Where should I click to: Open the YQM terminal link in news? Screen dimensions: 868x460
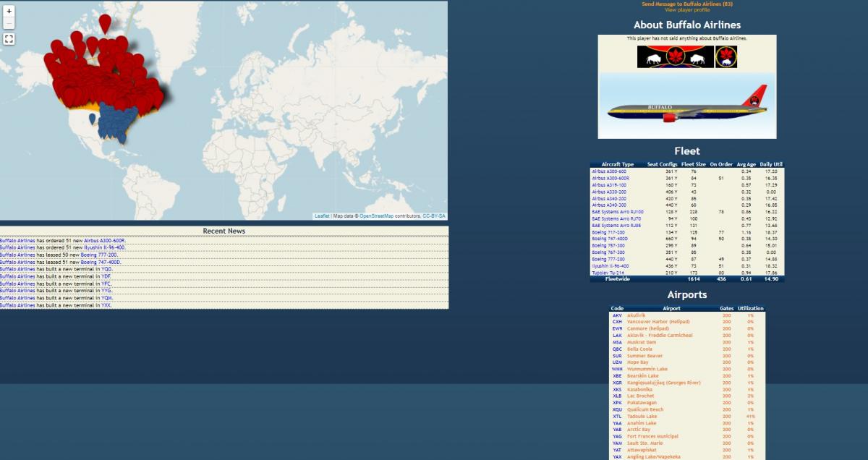(106, 298)
